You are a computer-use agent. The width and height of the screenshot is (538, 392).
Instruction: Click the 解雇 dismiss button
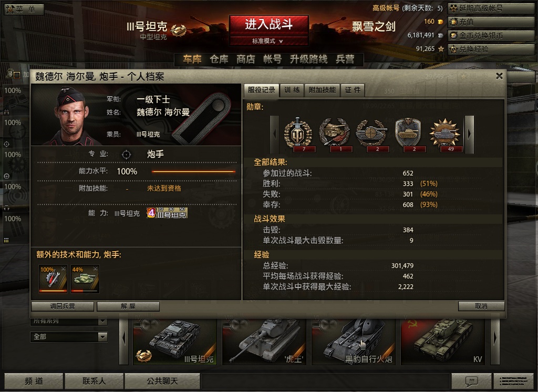tap(128, 306)
